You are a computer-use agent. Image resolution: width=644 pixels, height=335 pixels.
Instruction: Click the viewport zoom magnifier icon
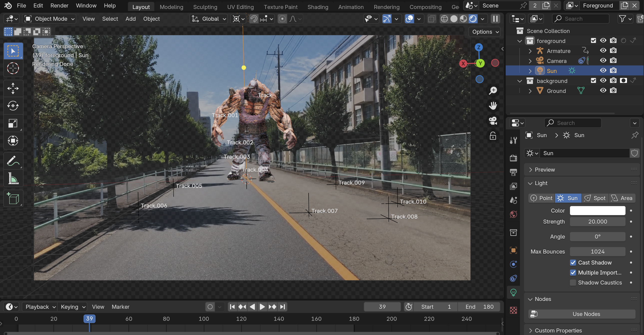click(493, 90)
